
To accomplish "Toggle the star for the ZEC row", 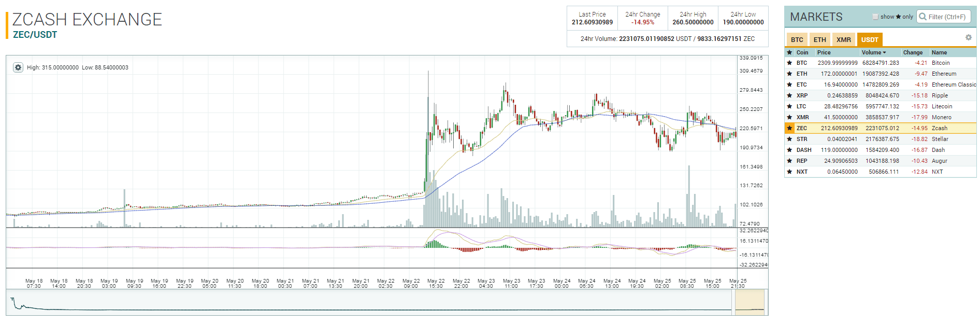I will click(x=789, y=128).
